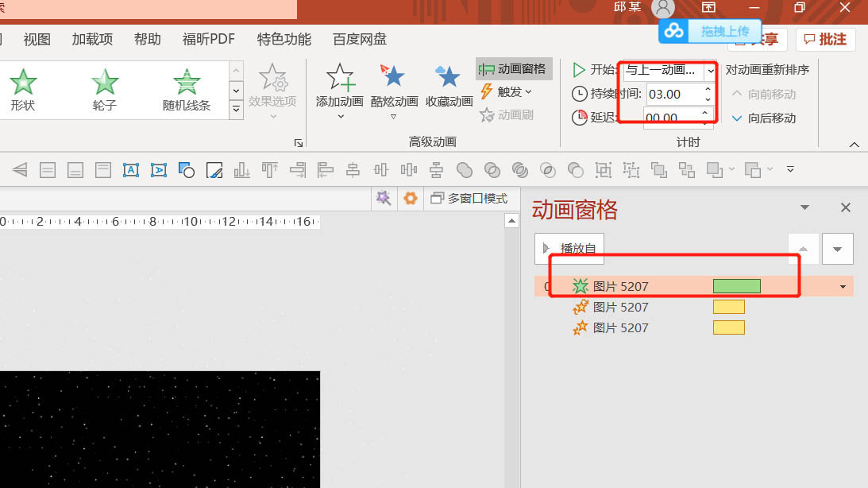Image resolution: width=868 pixels, height=488 pixels.
Task: Toggle 多窗口模式 multi-window mode
Action: pos(469,199)
